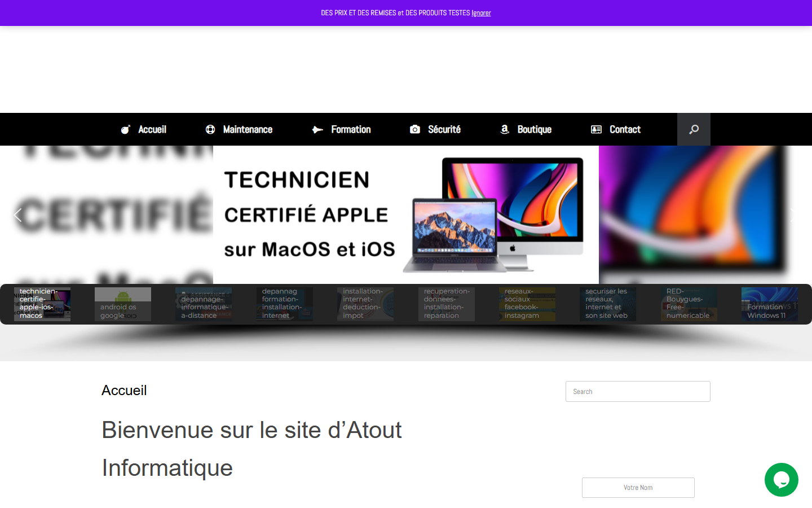Click the Formation arrow icon
This screenshot has height=508, width=812.
(317, 129)
